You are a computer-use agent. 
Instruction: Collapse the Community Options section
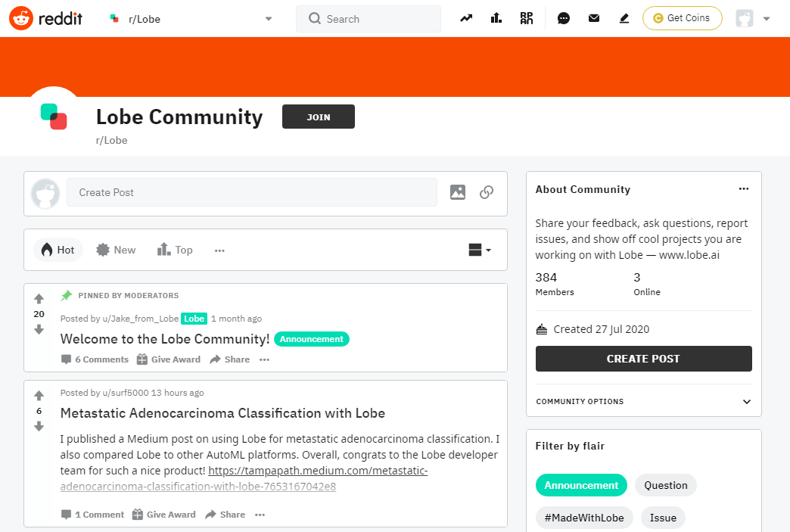746,401
